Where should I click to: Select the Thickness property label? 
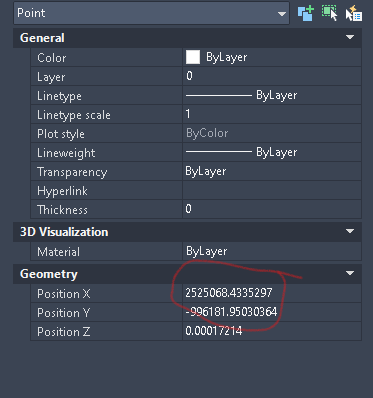(x=62, y=210)
